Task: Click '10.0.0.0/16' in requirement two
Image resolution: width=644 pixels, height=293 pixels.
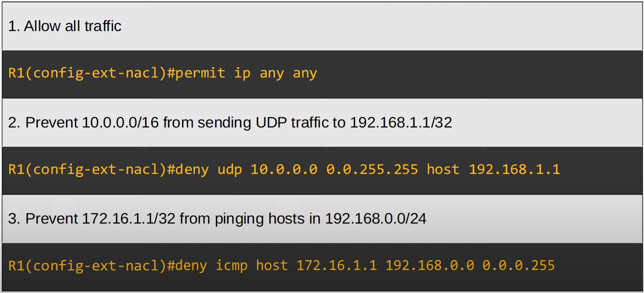Action: tap(120, 122)
